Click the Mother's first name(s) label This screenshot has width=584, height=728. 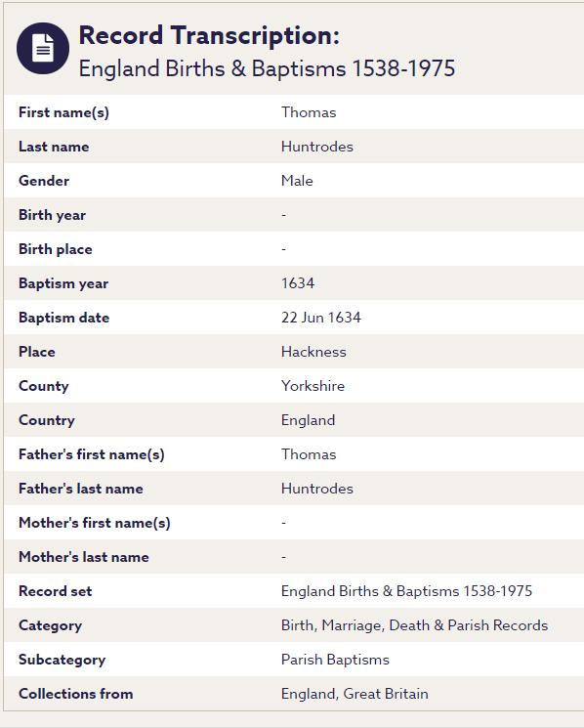[x=95, y=523]
